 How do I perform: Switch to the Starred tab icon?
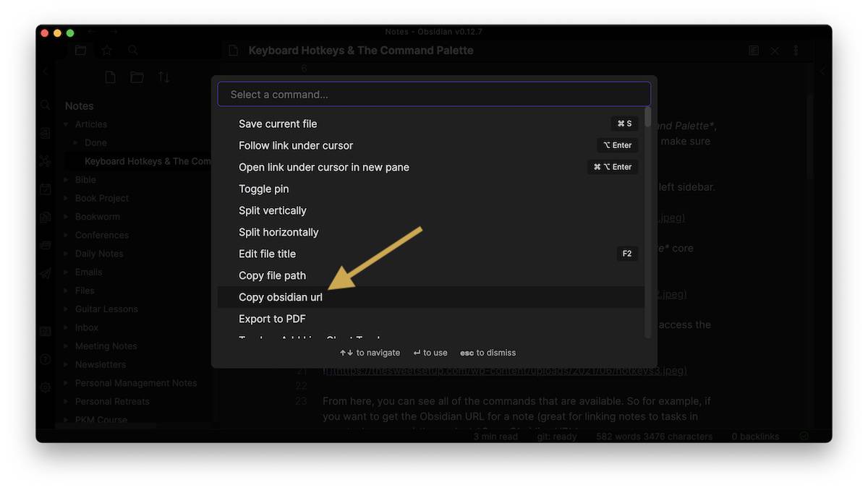pyautogui.click(x=106, y=51)
